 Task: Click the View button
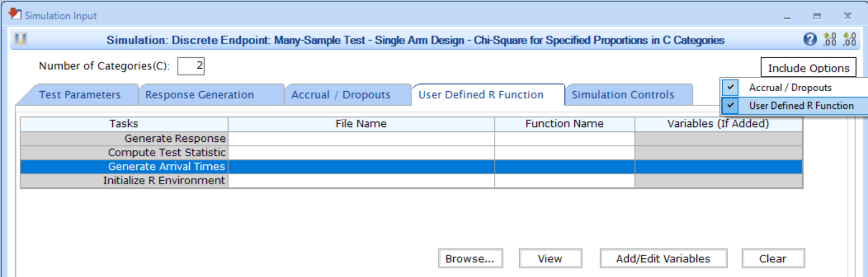[550, 258]
